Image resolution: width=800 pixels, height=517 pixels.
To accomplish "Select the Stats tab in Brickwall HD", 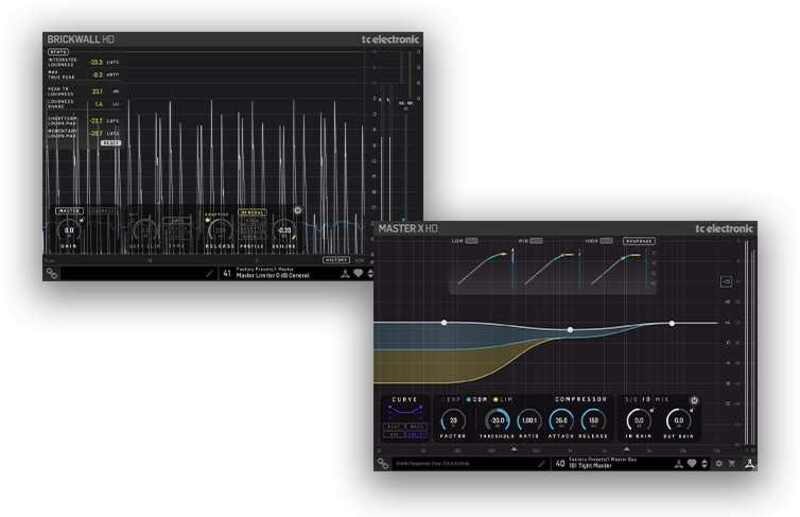I will click(x=59, y=51).
